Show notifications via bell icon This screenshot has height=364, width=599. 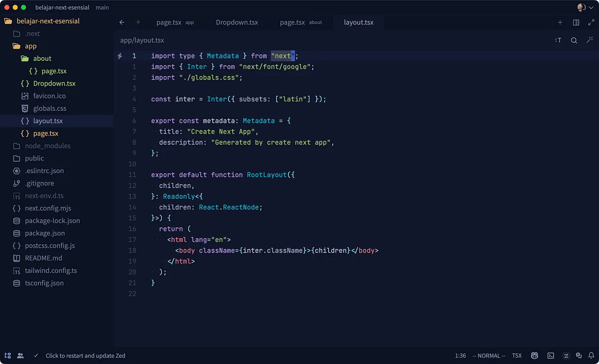coord(591,355)
